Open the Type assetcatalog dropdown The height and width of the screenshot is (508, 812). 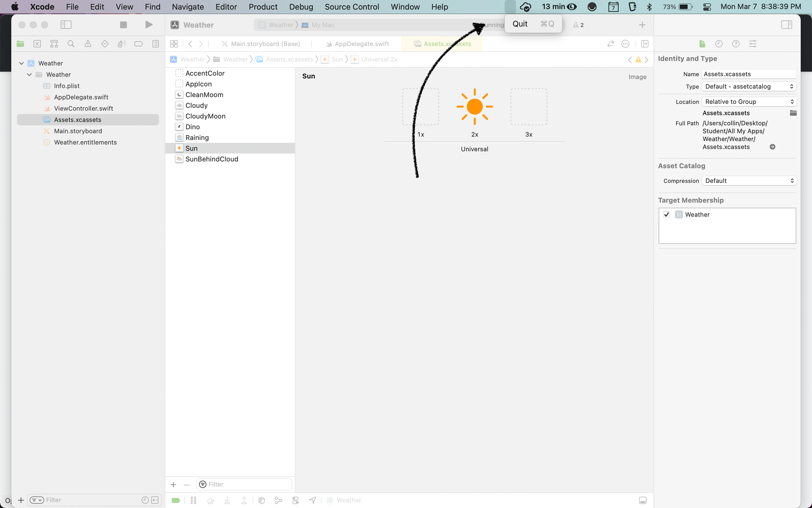[749, 86]
